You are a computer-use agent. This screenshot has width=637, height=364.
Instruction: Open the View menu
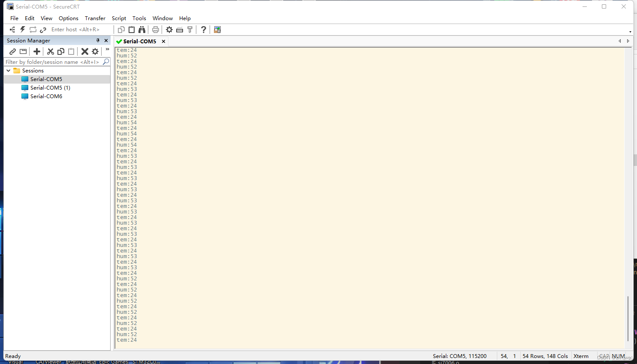click(x=46, y=18)
